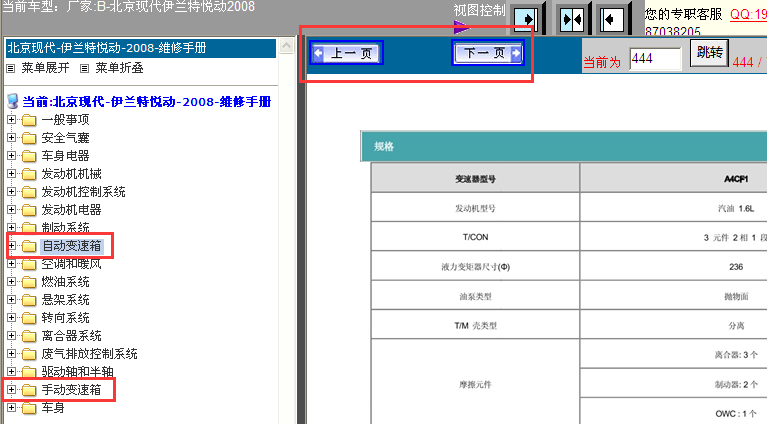
Task: Click the T/CON table cell
Action: pos(475,237)
